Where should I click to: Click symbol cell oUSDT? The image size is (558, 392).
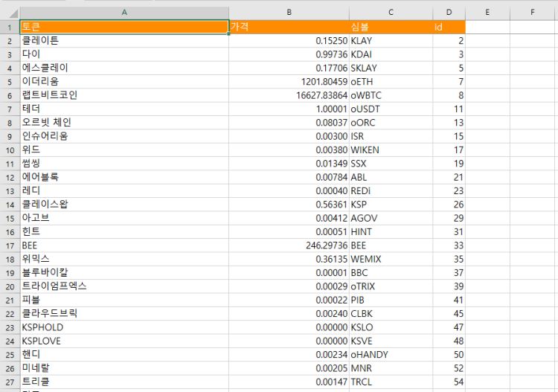pos(391,109)
